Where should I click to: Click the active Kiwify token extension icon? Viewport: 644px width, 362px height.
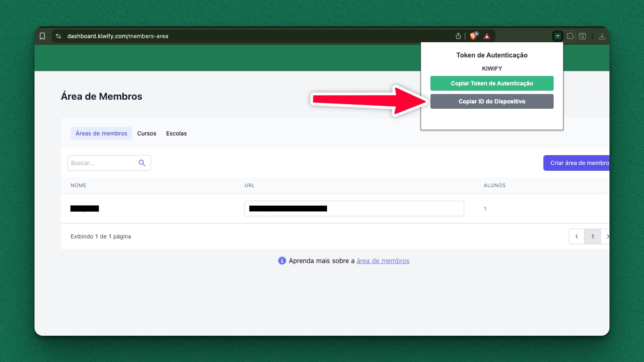(557, 36)
